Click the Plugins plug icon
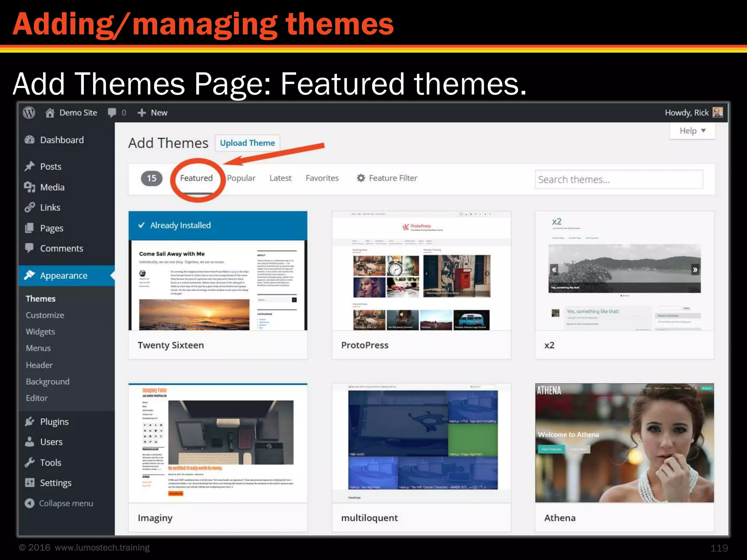Screen dimensions: 747x560 [30, 421]
